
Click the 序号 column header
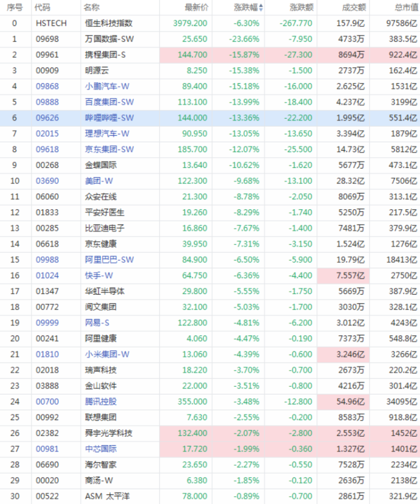[15, 7]
